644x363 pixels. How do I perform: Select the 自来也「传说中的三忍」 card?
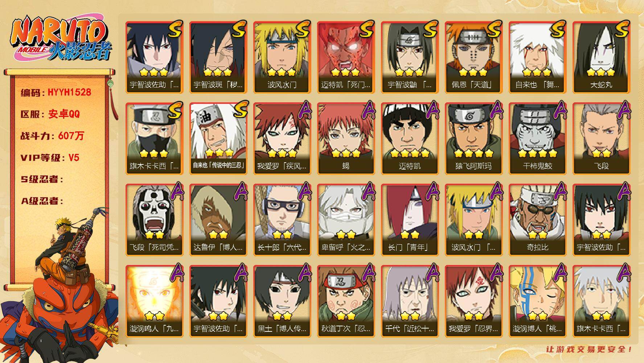[x=218, y=139]
